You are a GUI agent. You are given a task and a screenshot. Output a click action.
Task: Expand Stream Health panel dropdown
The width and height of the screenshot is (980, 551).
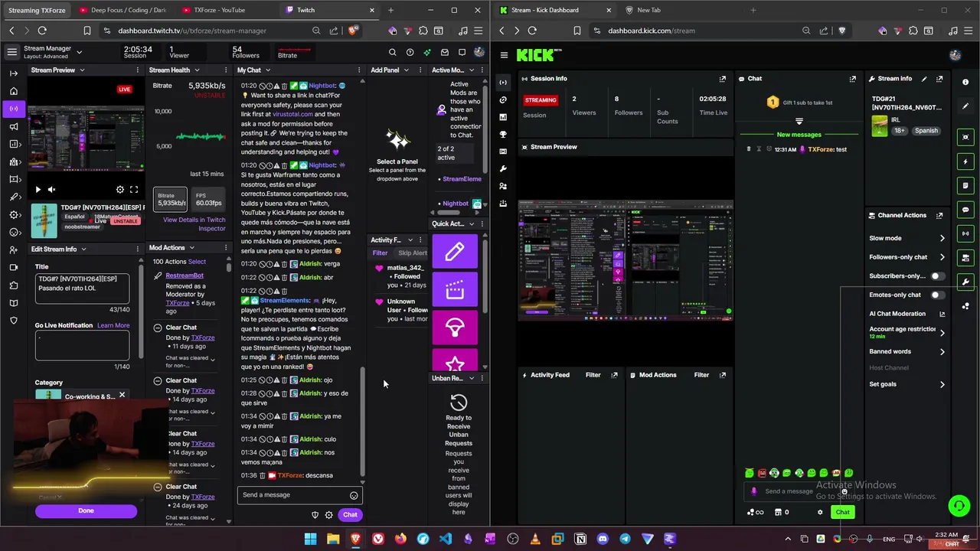coord(197,70)
